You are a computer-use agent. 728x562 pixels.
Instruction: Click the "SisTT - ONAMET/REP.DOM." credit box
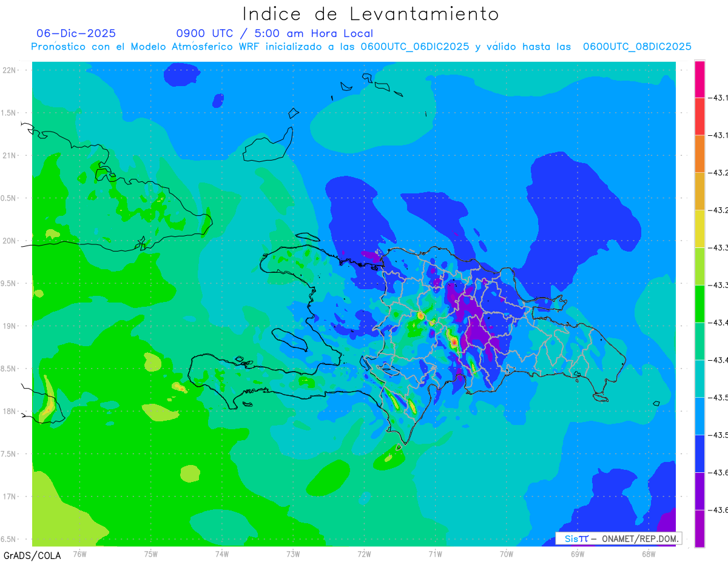[x=618, y=538]
